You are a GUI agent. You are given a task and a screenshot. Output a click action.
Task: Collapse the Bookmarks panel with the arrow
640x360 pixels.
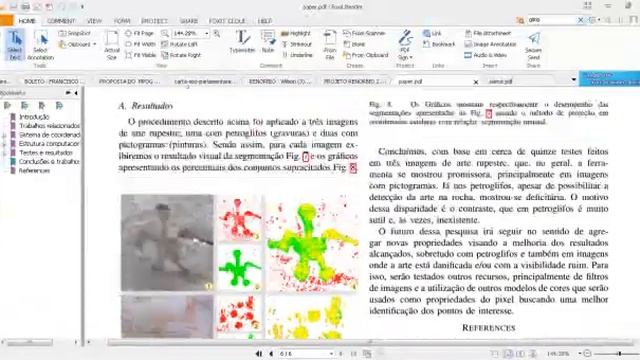click(76, 93)
